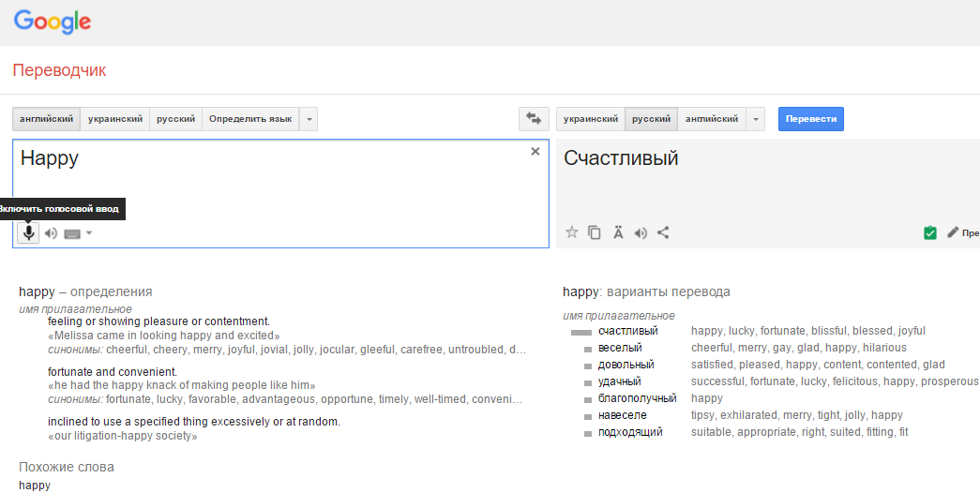
Task: Toggle Определить язык language detection
Action: coord(250,119)
